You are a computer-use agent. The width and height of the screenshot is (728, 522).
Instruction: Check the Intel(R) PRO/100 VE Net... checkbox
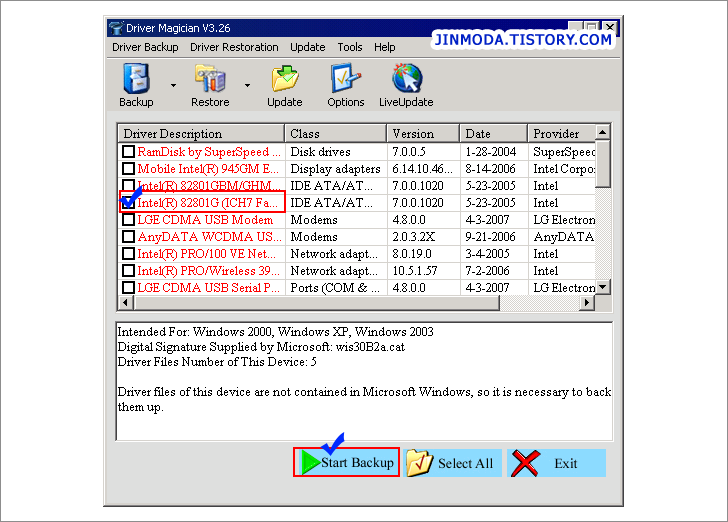point(128,254)
